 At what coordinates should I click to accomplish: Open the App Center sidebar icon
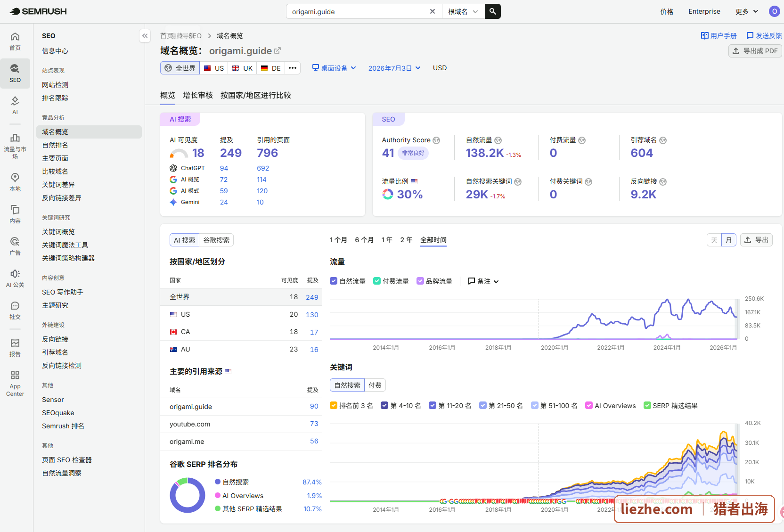point(15,383)
